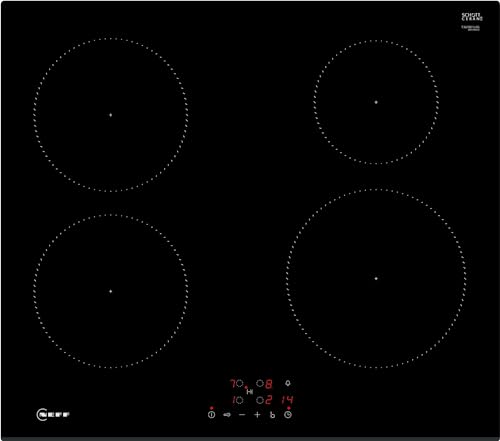
Task: Activate the 'b' power boost symbol
Action: pyautogui.click(x=272, y=415)
